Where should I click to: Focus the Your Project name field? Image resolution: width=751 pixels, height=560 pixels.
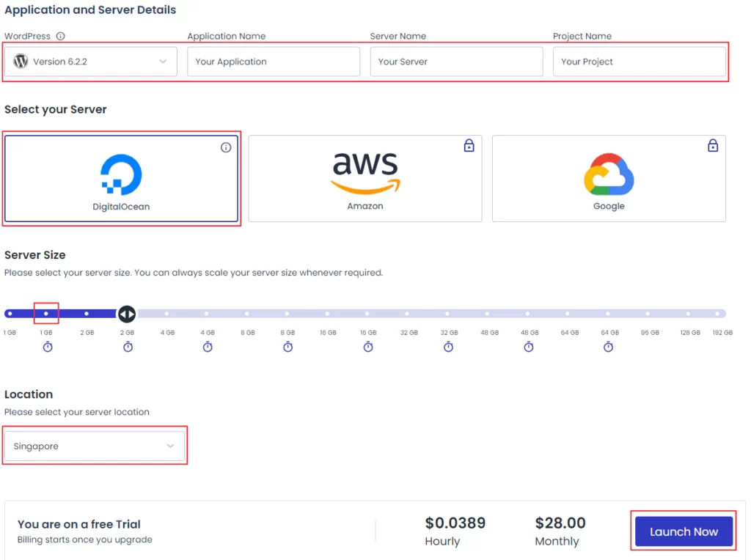tap(640, 62)
